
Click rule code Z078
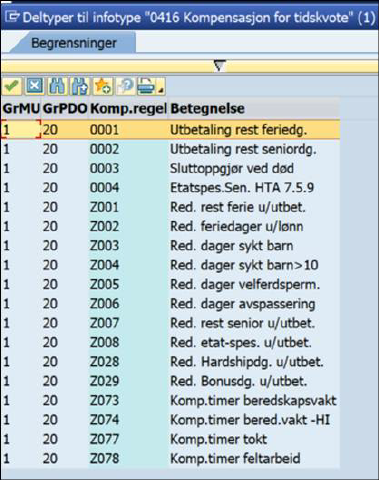pyautogui.click(x=104, y=458)
